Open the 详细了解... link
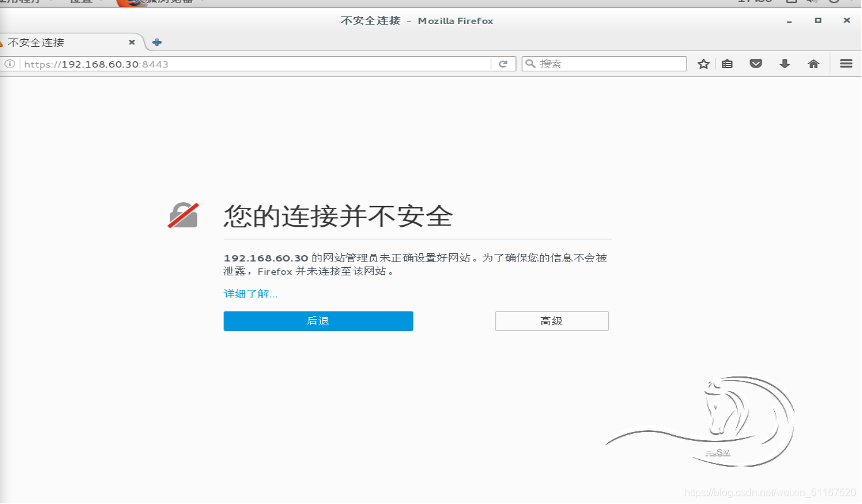Image resolution: width=862 pixels, height=504 pixels. (251, 294)
